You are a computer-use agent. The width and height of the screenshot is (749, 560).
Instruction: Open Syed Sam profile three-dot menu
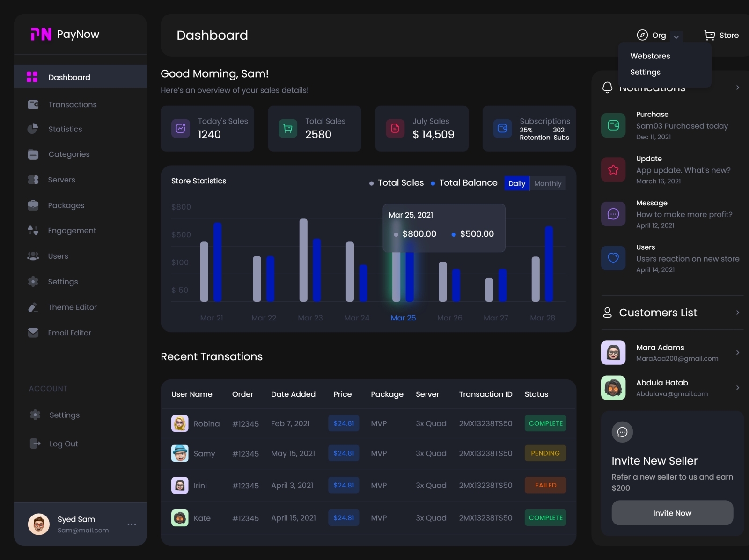coord(132,524)
